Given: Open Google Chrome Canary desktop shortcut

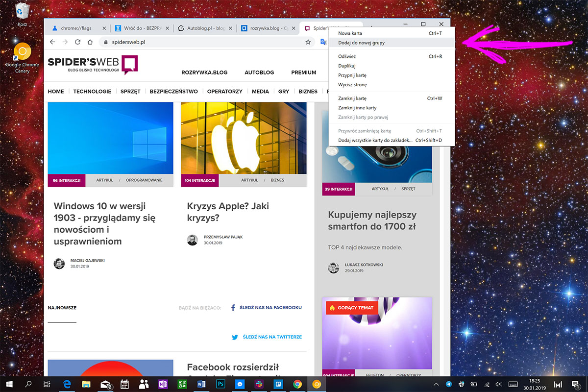Looking at the screenshot, I should pos(22,58).
